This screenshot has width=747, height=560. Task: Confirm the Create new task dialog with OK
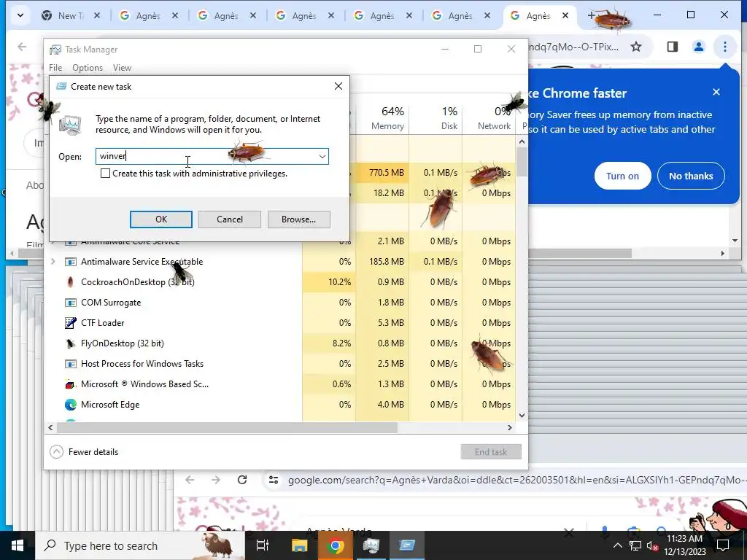click(x=161, y=219)
